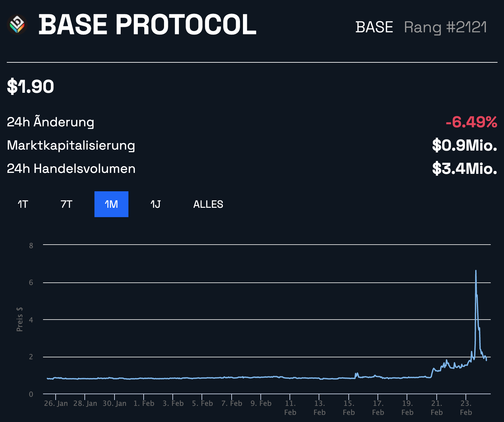The width and height of the screenshot is (504, 422).
Task: Click the 26. Jan date axis label
Action: coord(56,403)
